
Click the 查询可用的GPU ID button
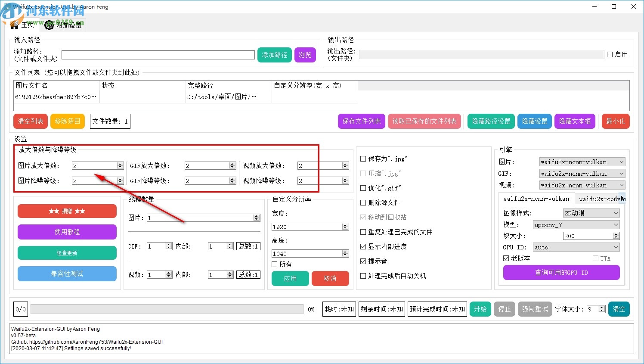click(561, 272)
